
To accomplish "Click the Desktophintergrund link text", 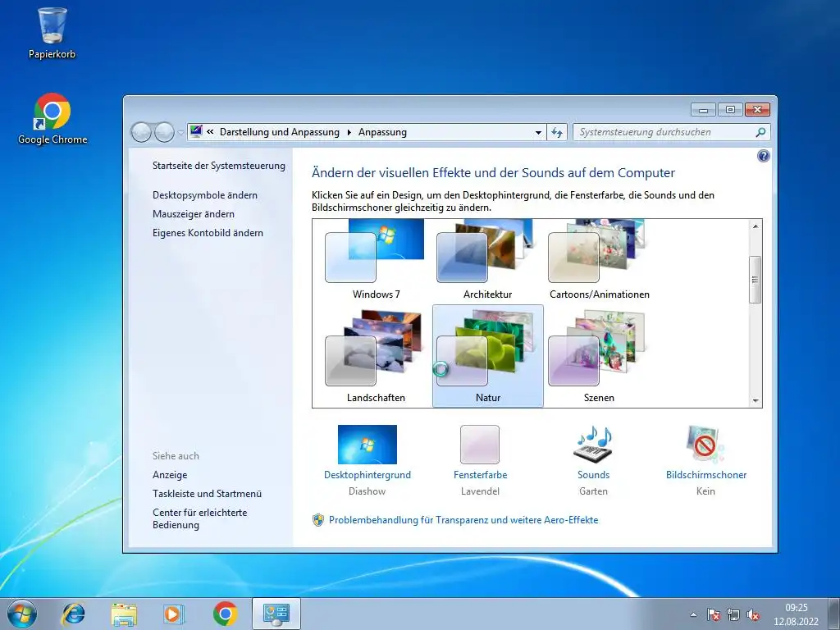I will 367,475.
